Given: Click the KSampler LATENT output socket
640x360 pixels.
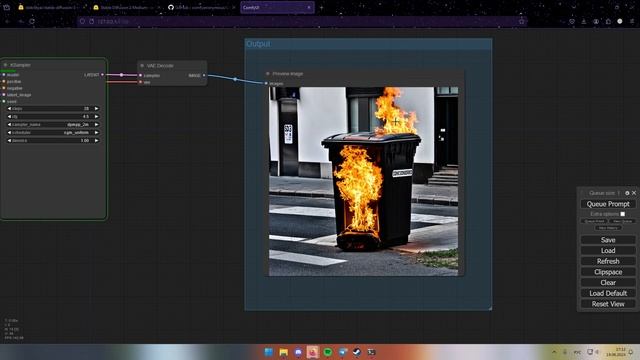Looking at the screenshot, I should point(102,75).
